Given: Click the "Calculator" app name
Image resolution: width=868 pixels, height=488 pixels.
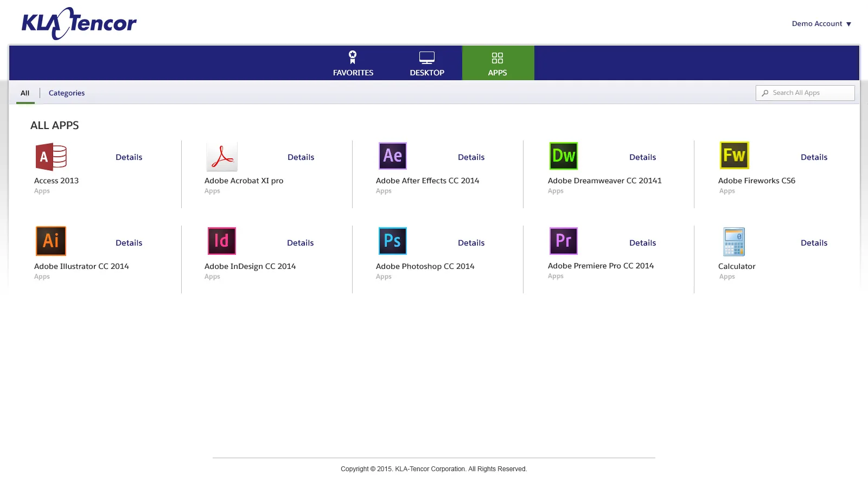Looking at the screenshot, I should [x=737, y=266].
